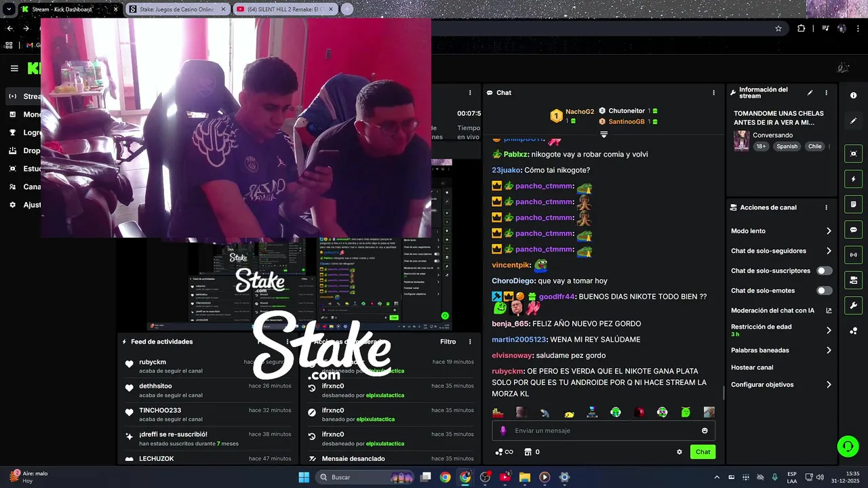Toggle the wrench stream info panel in right toolbar
The height and width of the screenshot is (488, 868).
click(853, 305)
